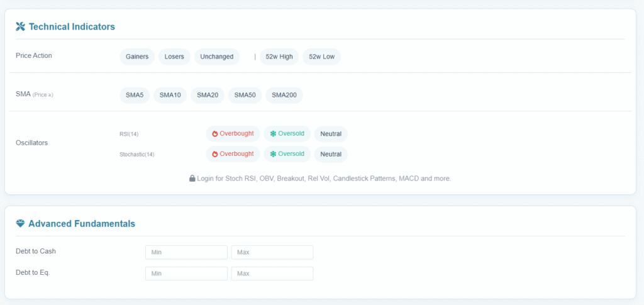Select the SMA50 filter chip
This screenshot has width=644, height=305.
pos(245,95)
